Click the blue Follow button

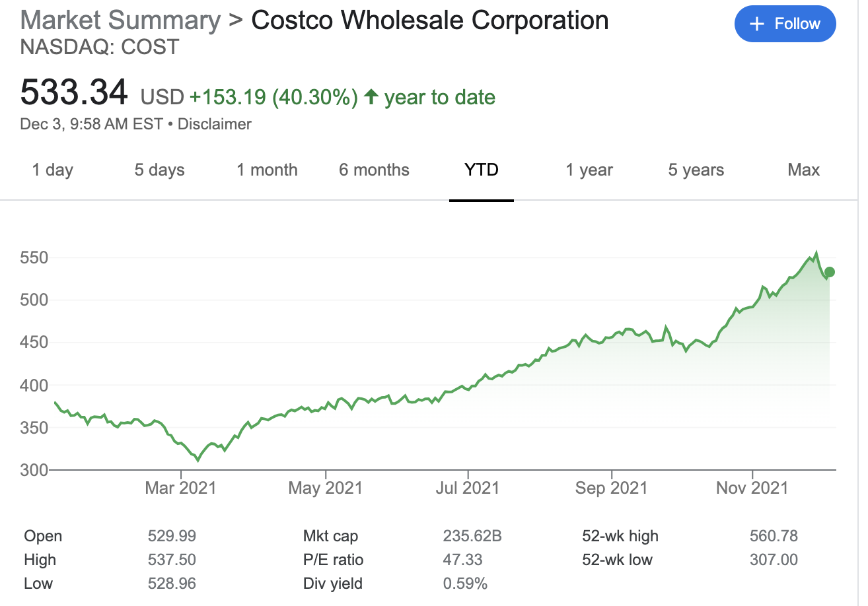[x=785, y=24]
